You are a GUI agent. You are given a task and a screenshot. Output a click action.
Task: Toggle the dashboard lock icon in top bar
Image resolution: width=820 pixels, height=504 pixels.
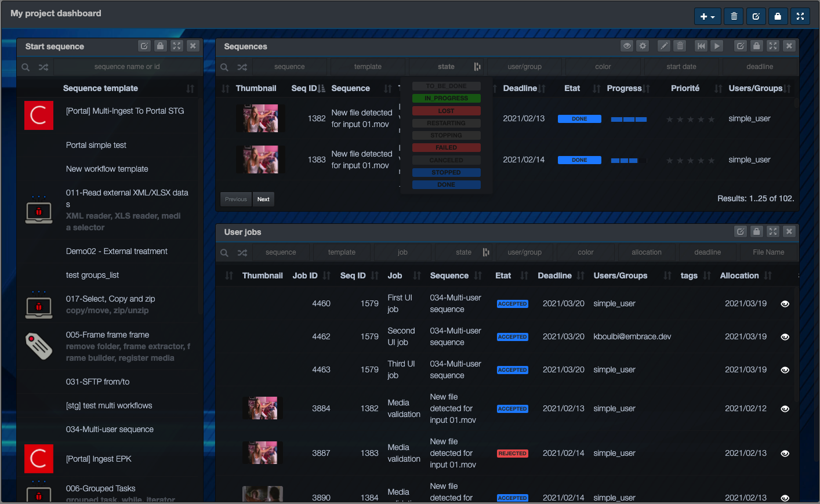[x=778, y=16]
